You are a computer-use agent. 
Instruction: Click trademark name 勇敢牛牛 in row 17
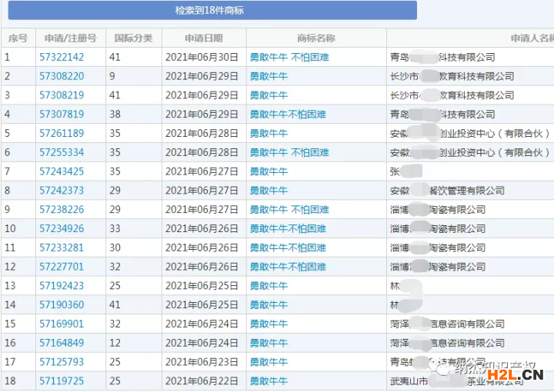click(269, 362)
